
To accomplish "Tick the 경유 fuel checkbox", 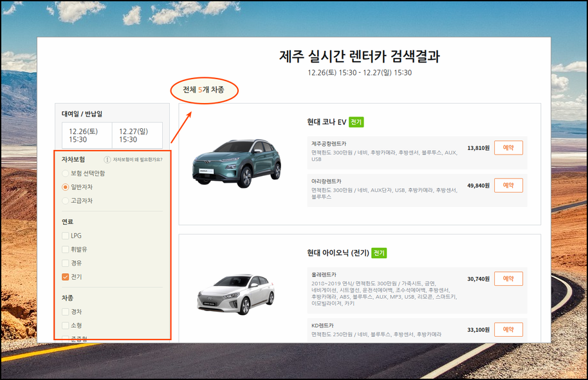I will pyautogui.click(x=65, y=263).
